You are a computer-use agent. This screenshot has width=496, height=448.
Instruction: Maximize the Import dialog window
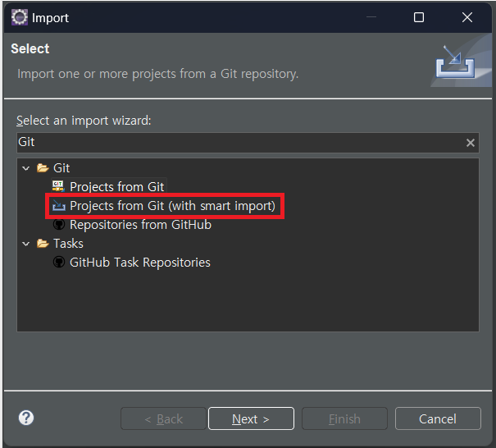coord(419,17)
